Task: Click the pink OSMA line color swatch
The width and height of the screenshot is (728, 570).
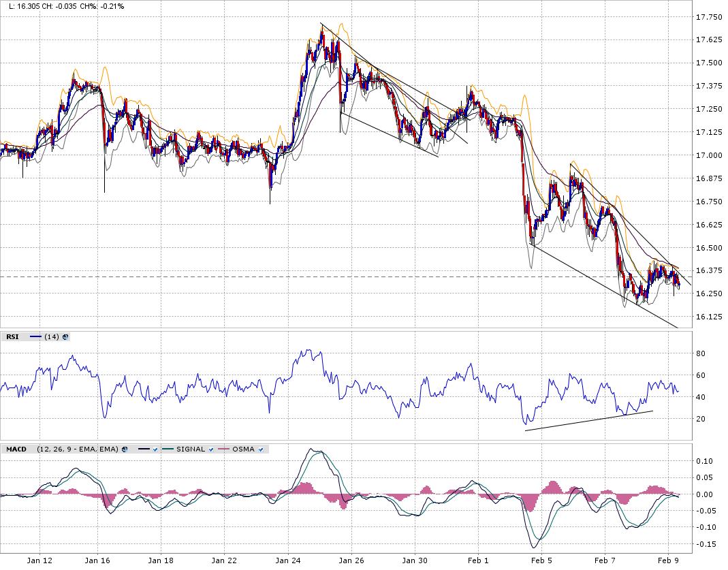Action: (224, 449)
